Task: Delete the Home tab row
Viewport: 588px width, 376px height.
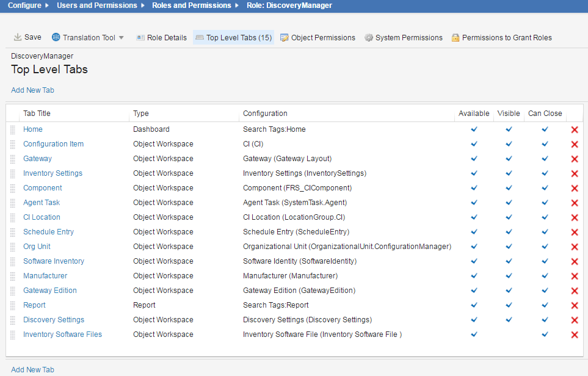Action: pyautogui.click(x=574, y=129)
